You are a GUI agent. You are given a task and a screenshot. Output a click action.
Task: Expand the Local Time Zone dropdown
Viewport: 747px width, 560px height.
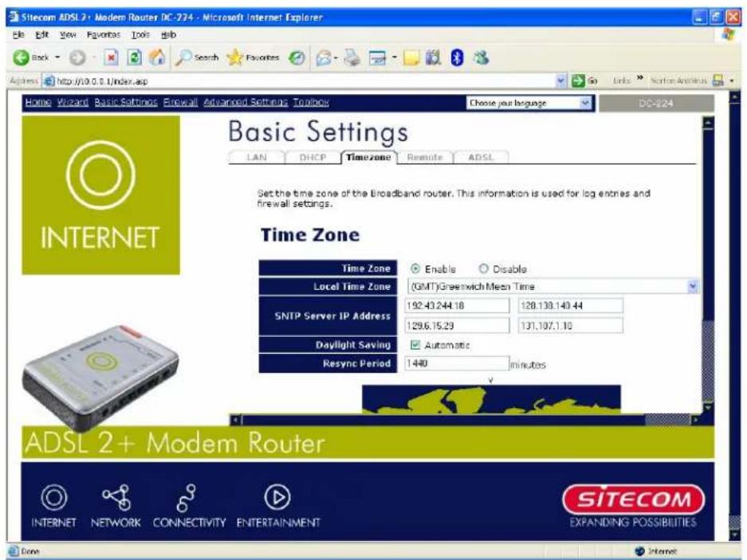[693, 286]
